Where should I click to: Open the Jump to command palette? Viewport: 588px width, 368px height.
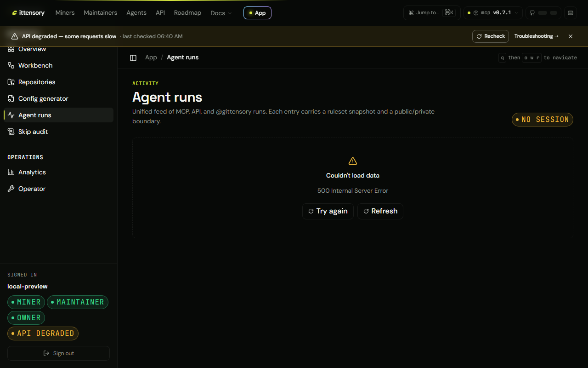[432, 13]
